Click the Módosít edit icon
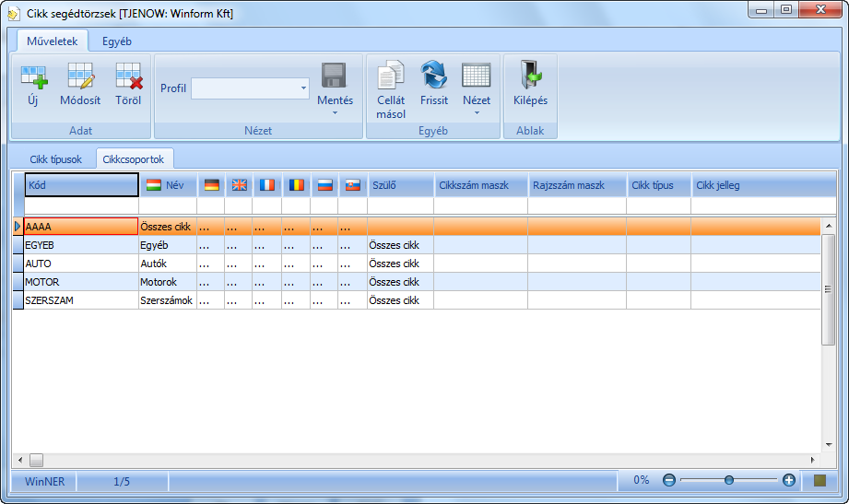The width and height of the screenshot is (849, 504). point(81,76)
